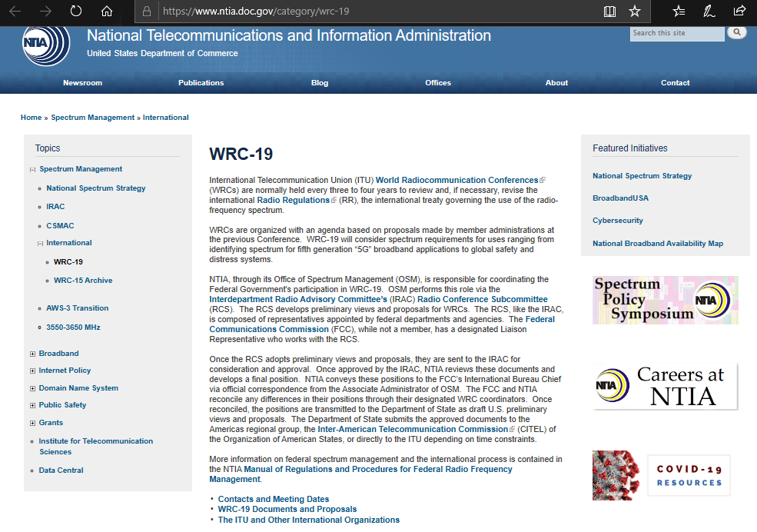
Task: Open reading view book icon
Action: click(x=609, y=11)
